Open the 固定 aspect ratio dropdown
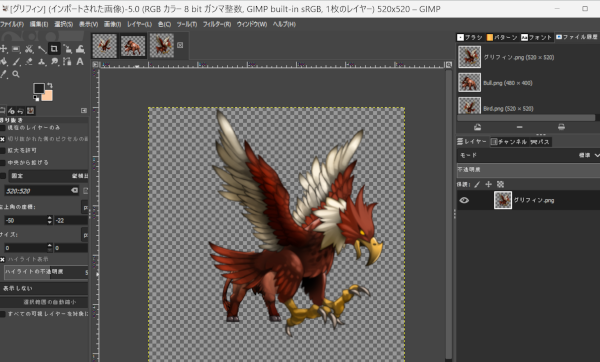Image resolution: width=600 pixels, height=362 pixels. tap(49, 176)
